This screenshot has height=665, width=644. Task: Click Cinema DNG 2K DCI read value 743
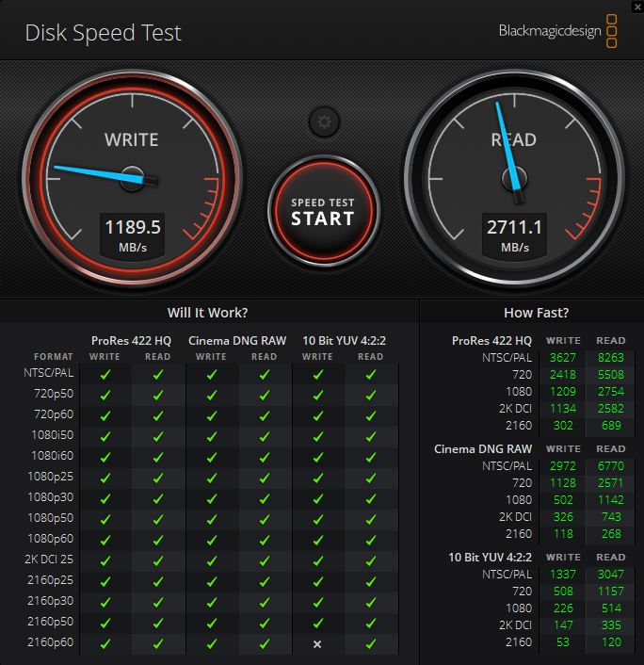tap(611, 517)
